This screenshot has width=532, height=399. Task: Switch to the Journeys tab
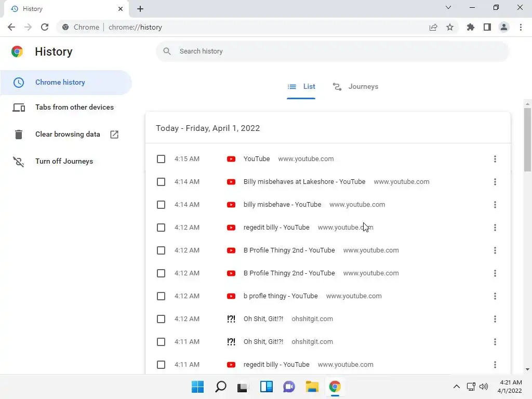pyautogui.click(x=355, y=87)
